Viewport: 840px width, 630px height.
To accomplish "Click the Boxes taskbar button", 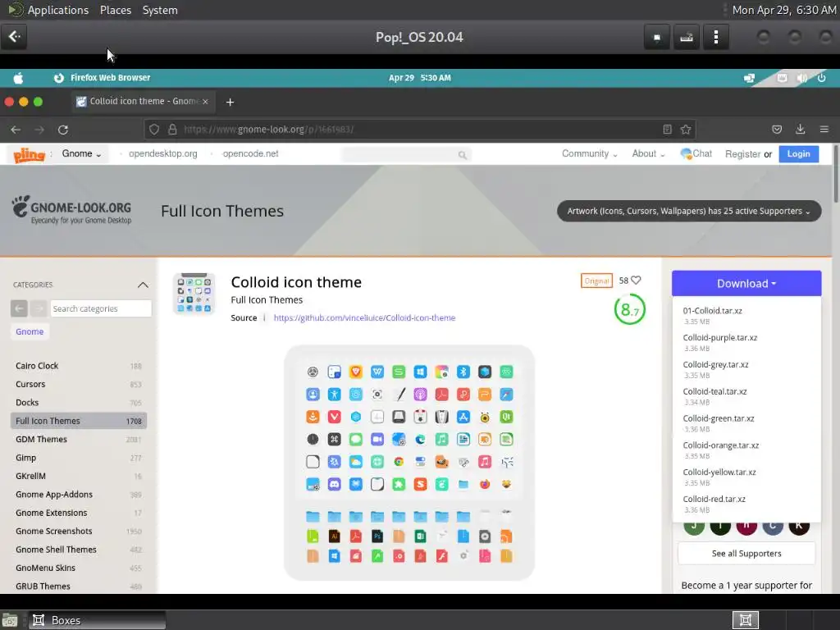I will coord(97,620).
